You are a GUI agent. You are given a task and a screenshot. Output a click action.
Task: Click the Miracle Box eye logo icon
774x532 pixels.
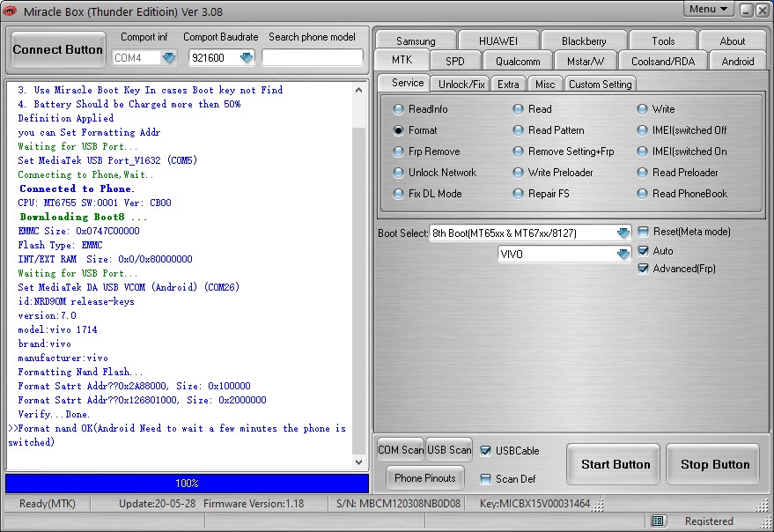(10, 11)
